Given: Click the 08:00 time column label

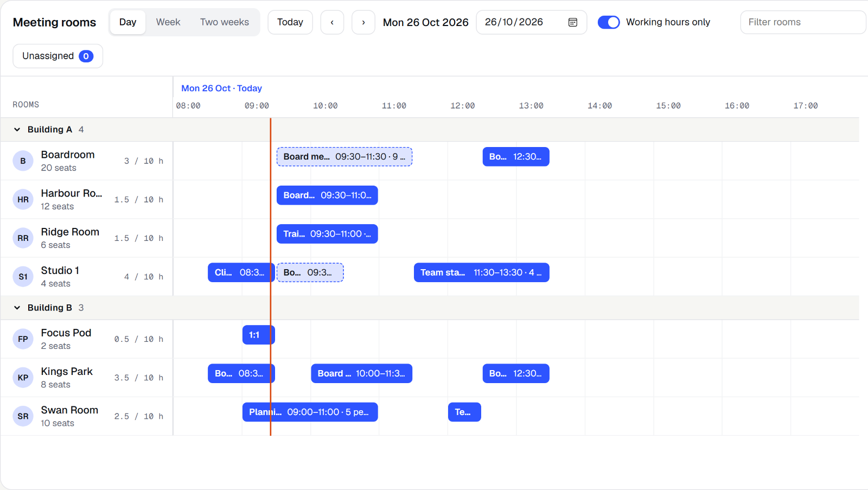Looking at the screenshot, I should click(188, 106).
